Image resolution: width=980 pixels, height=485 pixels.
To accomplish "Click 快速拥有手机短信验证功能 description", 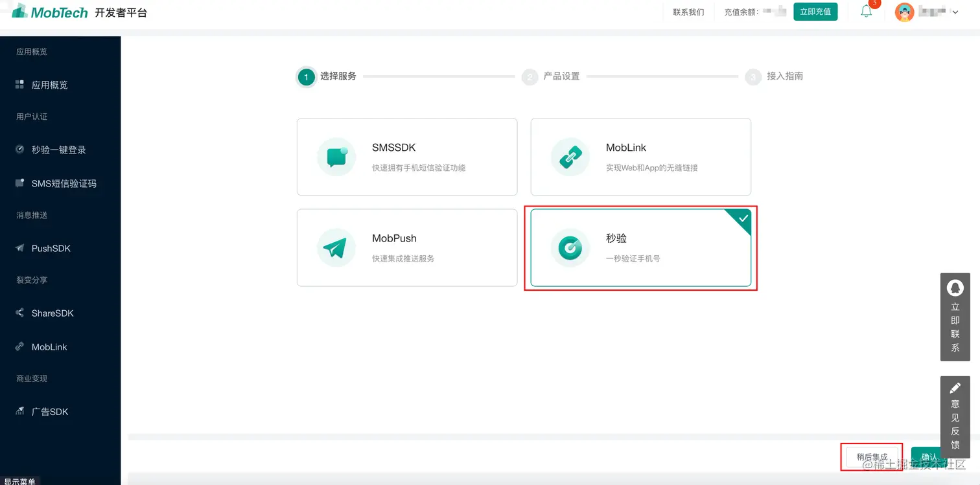I will point(419,168).
